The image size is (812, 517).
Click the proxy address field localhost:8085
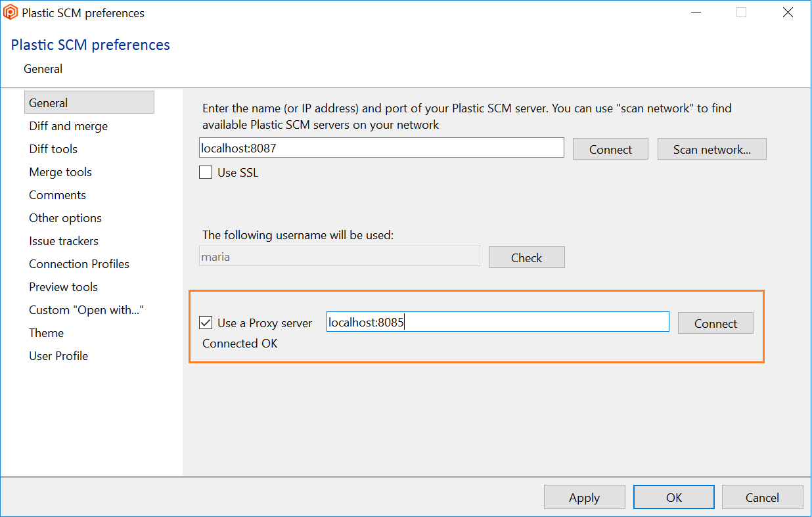tap(498, 322)
